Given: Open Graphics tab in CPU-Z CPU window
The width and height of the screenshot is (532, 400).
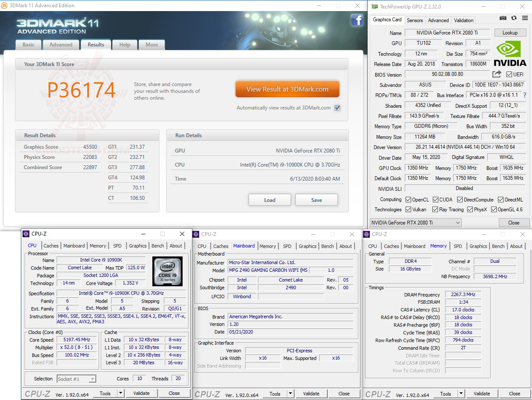Looking at the screenshot, I should [138, 246].
